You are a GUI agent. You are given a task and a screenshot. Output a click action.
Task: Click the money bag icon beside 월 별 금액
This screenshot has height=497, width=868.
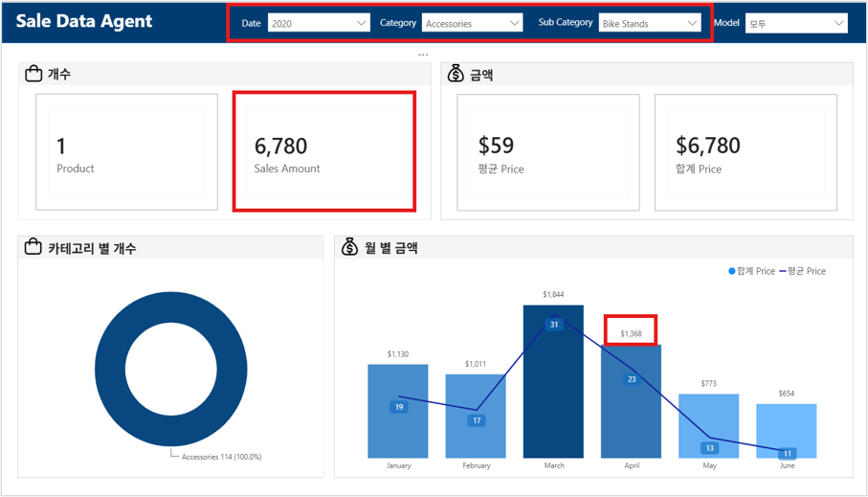coord(349,246)
